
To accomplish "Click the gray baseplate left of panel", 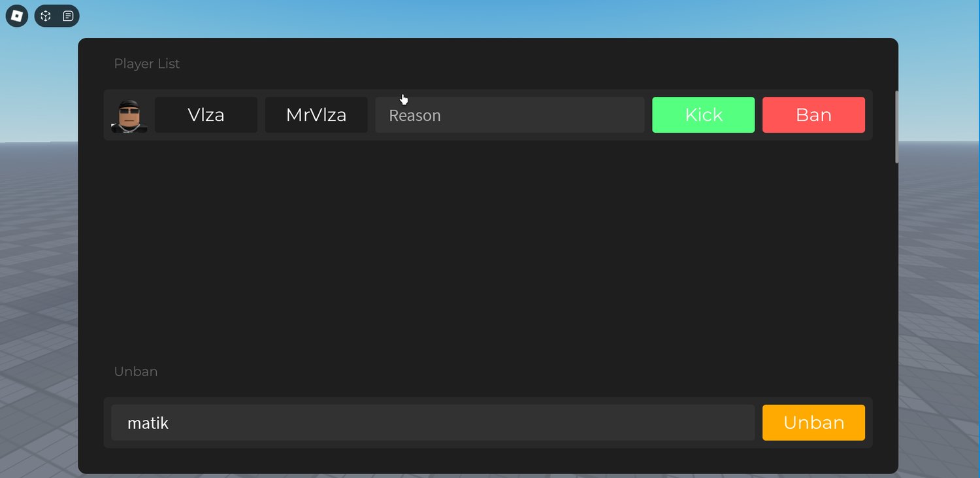I will click(x=38, y=294).
